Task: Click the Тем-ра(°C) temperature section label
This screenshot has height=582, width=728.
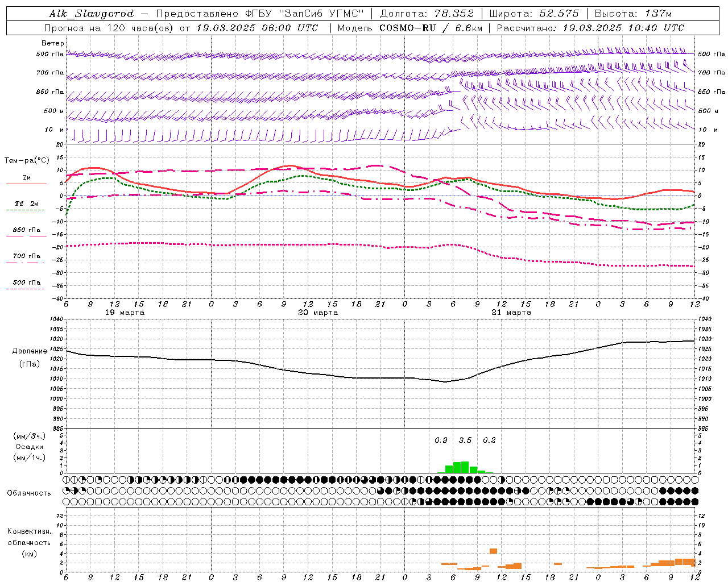Action: coord(27,161)
